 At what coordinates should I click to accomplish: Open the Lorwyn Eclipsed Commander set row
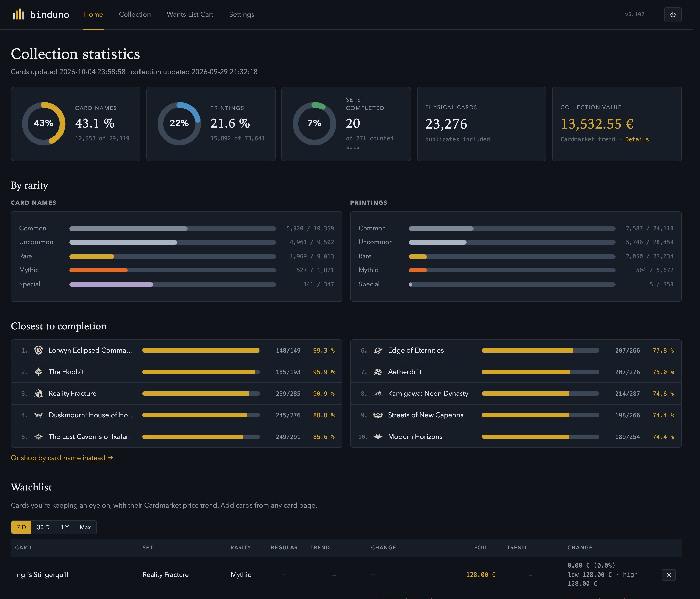click(176, 350)
